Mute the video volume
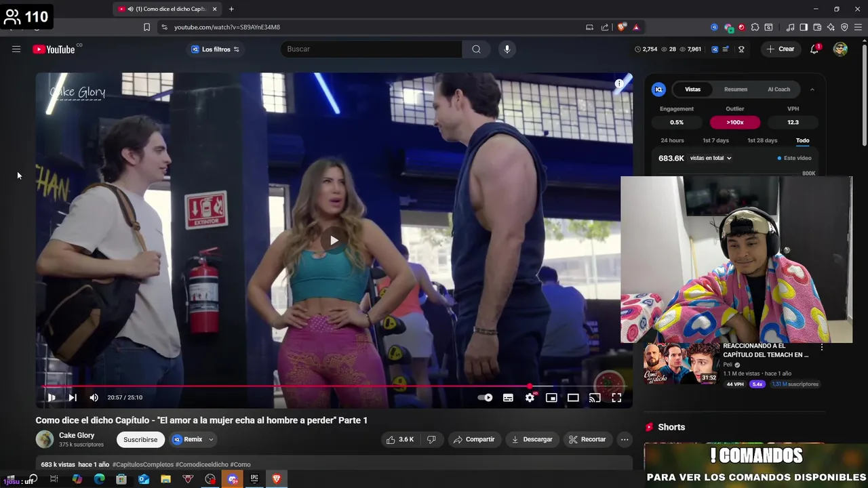 pyautogui.click(x=94, y=398)
